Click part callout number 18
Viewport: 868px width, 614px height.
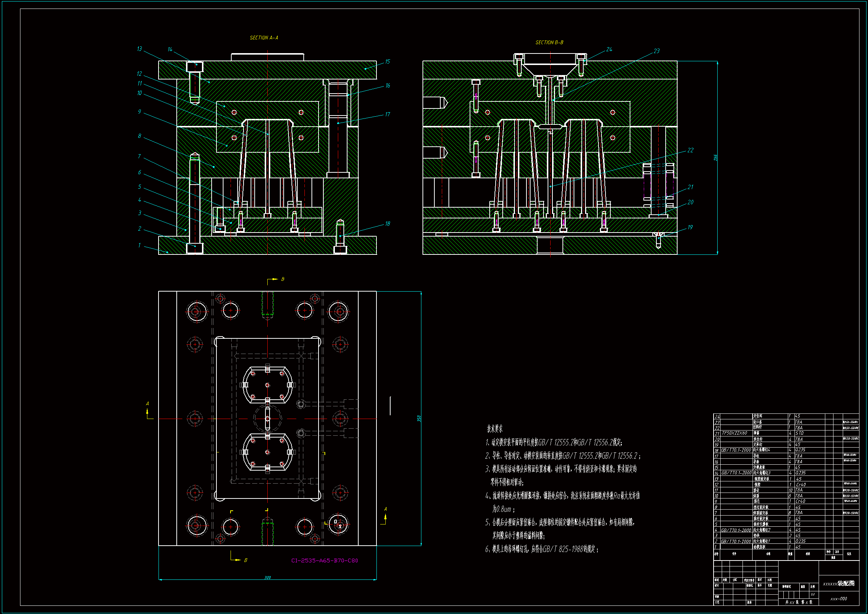click(388, 224)
